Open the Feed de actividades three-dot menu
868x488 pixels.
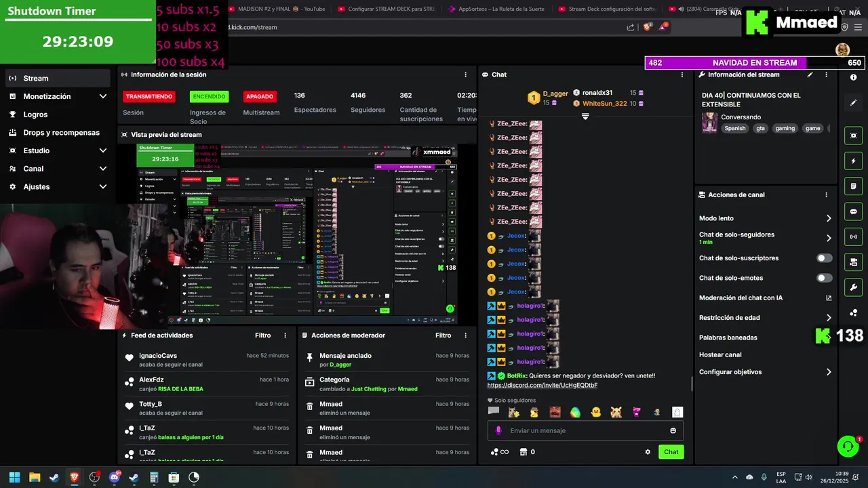pyautogui.click(x=285, y=335)
